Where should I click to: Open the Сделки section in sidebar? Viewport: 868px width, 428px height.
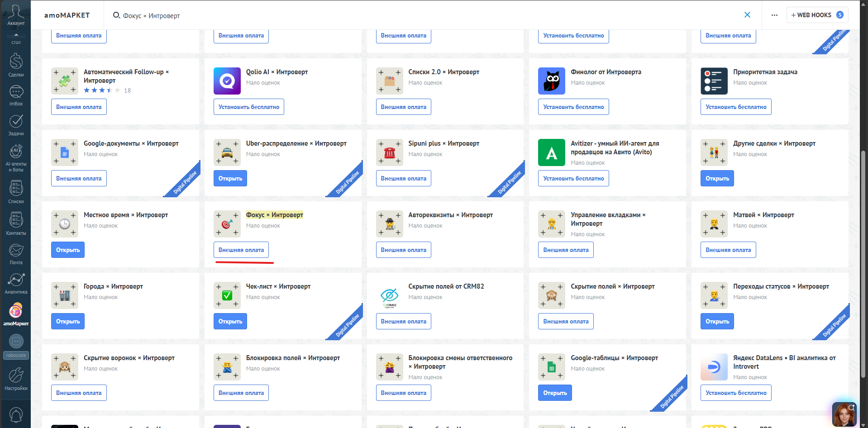pos(16,65)
